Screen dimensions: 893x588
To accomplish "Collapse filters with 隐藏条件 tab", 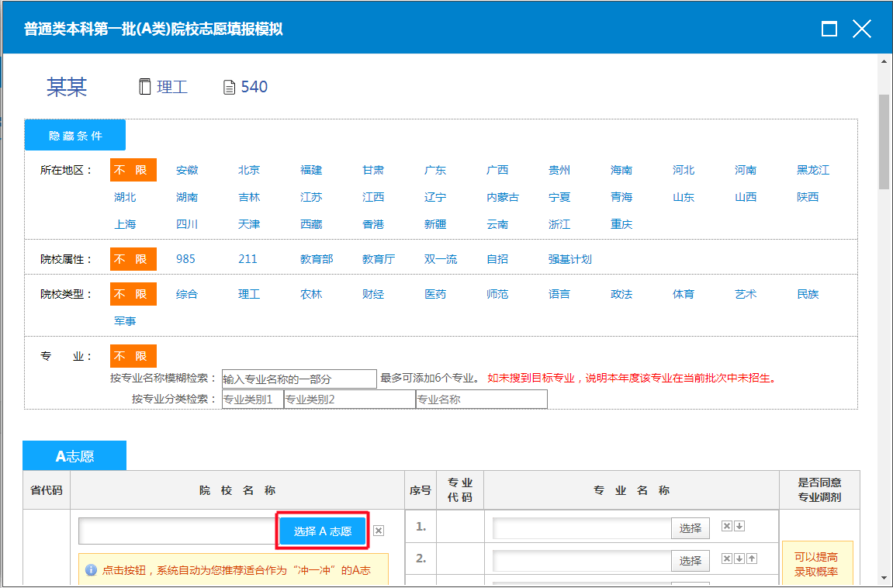I will coord(75,136).
